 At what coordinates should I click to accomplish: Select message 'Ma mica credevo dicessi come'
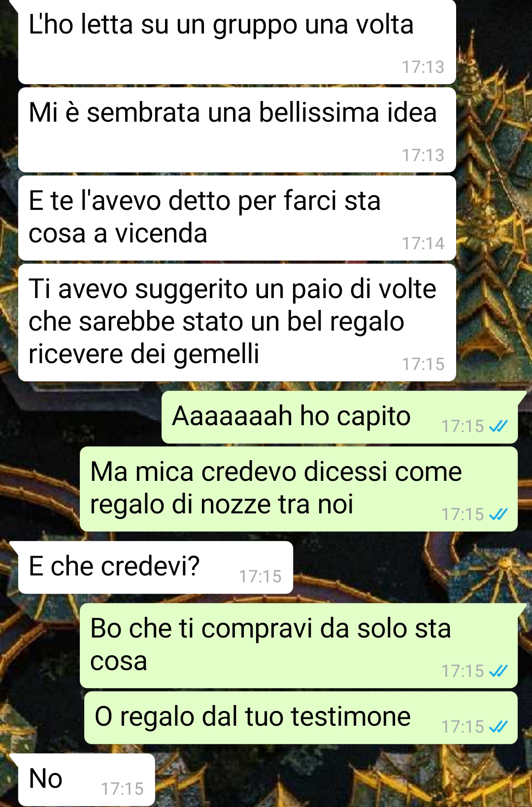pyautogui.click(x=299, y=489)
